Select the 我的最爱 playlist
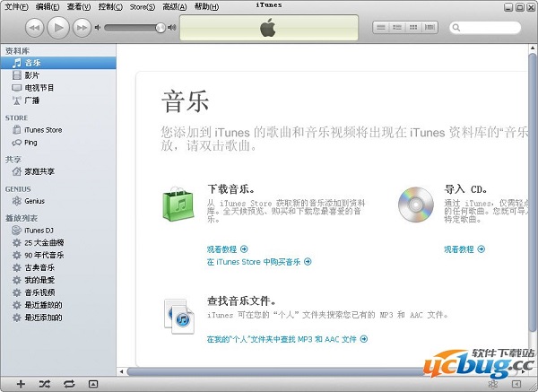 click(x=58, y=280)
